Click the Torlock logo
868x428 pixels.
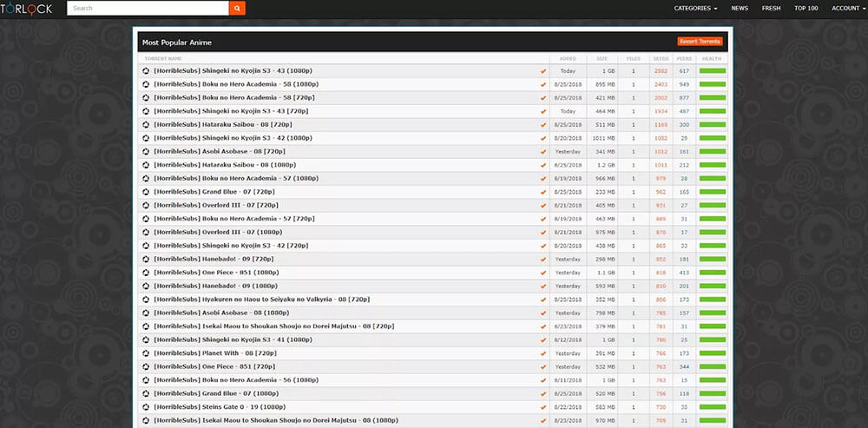tap(26, 9)
